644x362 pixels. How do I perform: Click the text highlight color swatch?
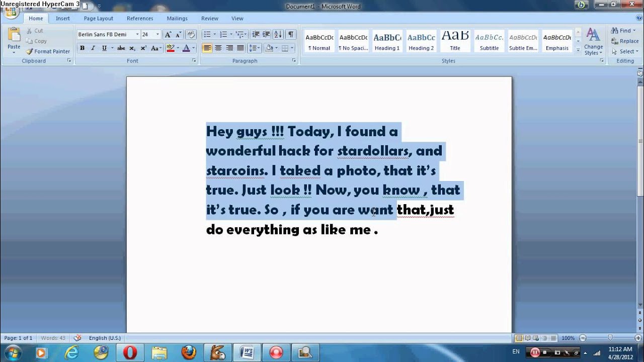pyautogui.click(x=170, y=48)
